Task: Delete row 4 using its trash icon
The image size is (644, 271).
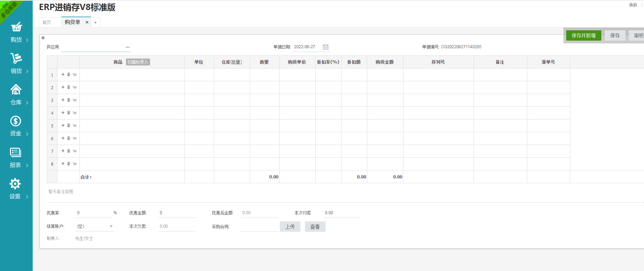Action: pos(68,113)
